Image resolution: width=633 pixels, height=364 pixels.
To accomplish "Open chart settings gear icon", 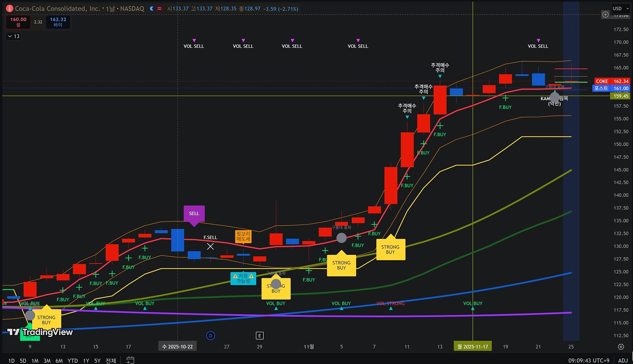I will pyautogui.click(x=621, y=347).
